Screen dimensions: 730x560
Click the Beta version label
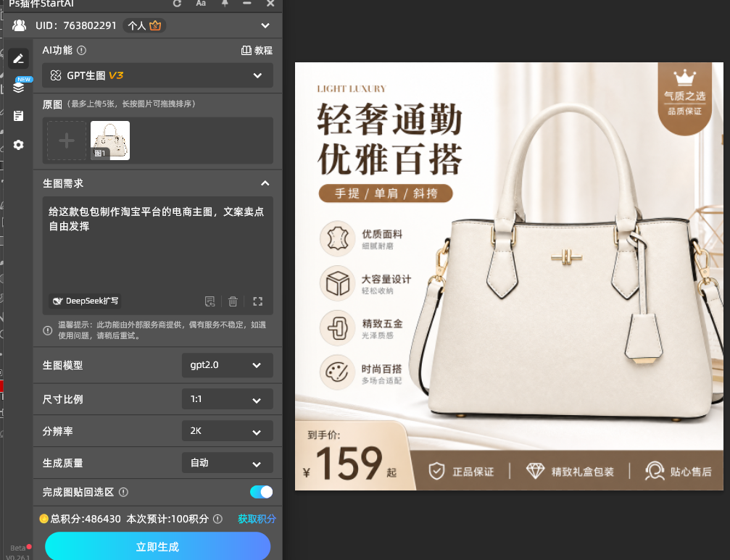point(17,548)
